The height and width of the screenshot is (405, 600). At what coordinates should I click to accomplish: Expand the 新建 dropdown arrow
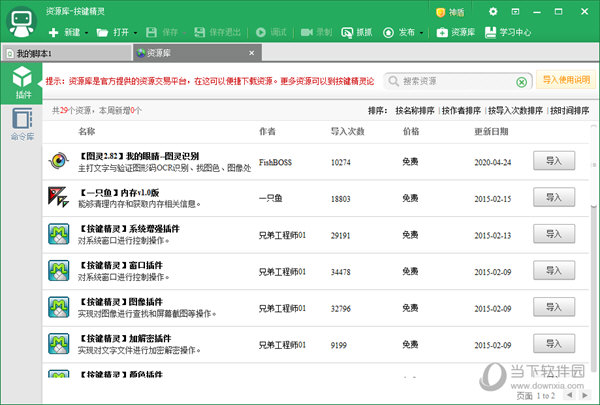(x=86, y=33)
